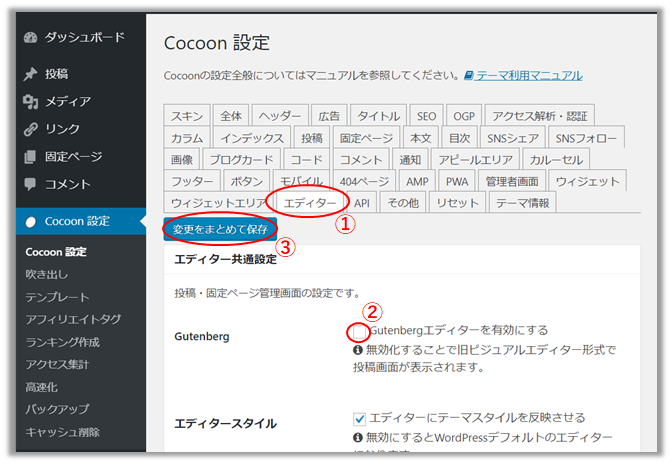Open the メディア sidebar menu
The image size is (671, 464).
pos(68,101)
